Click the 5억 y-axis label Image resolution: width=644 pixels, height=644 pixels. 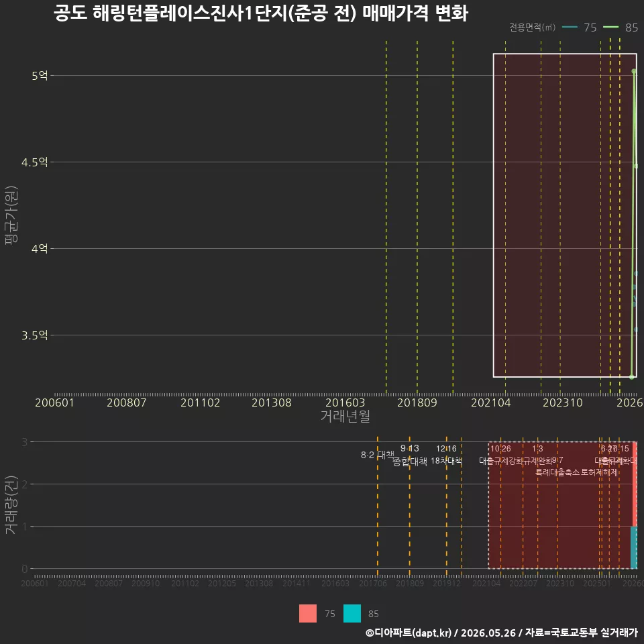(x=40, y=76)
